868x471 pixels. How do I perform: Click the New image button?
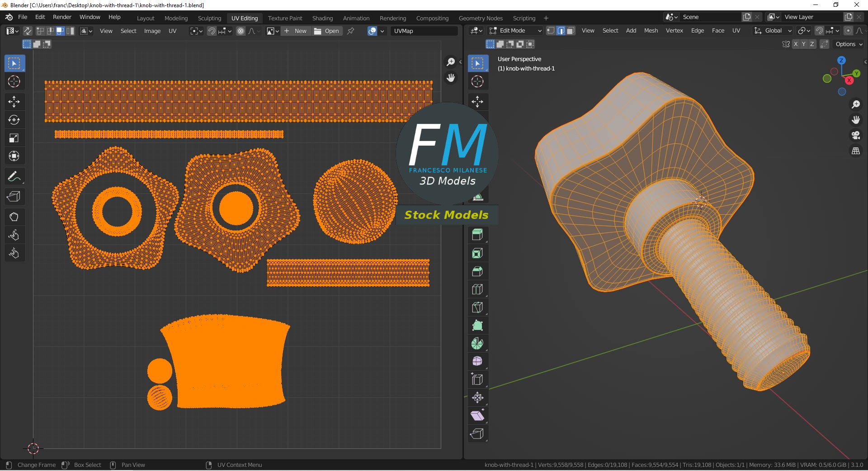coord(296,31)
